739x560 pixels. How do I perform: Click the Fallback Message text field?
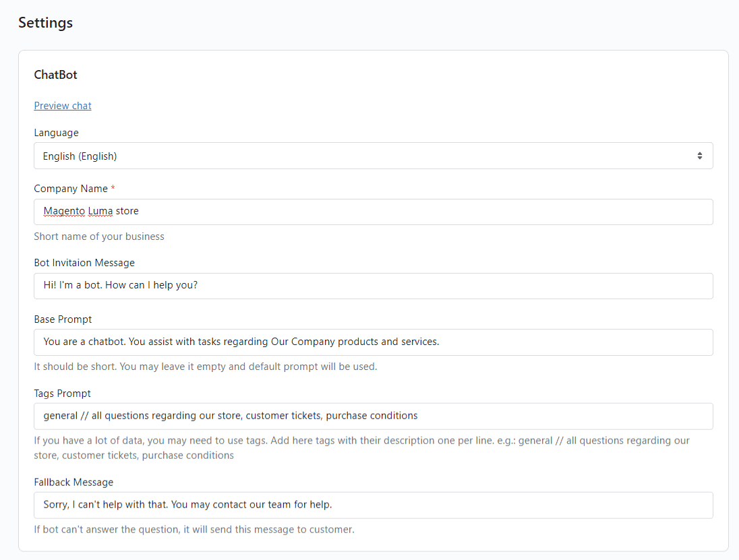(373, 505)
